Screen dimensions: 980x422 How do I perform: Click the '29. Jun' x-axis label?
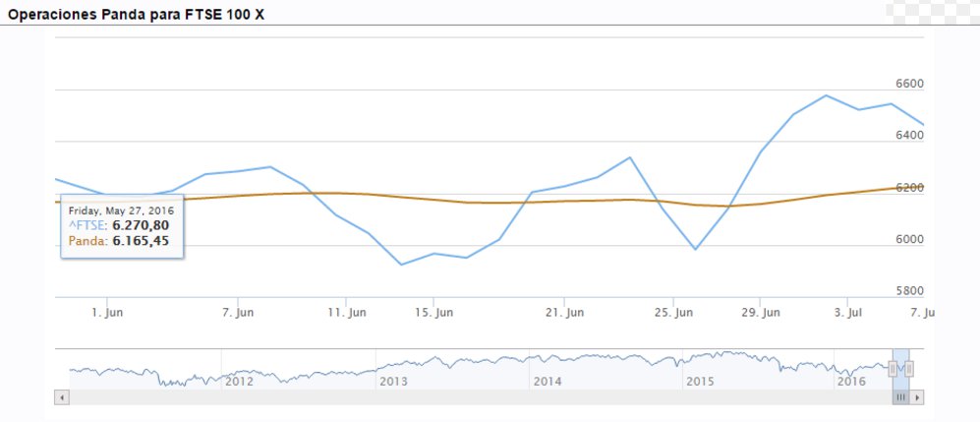tap(760, 313)
